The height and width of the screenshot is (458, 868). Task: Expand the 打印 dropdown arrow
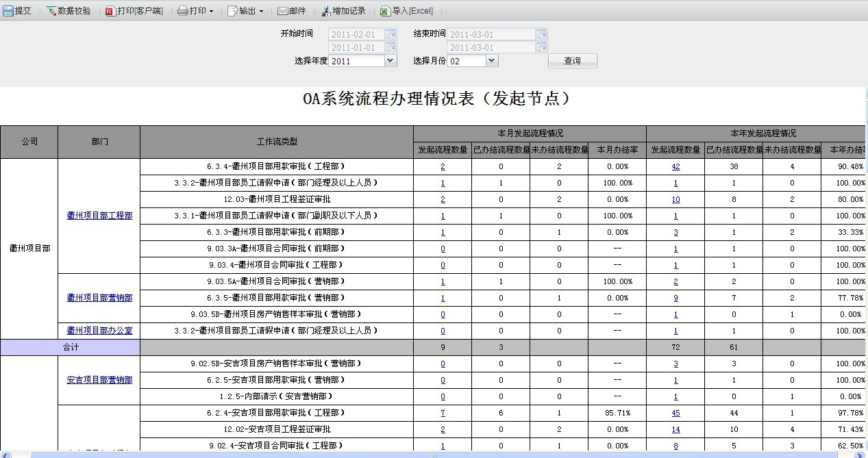click(x=211, y=11)
